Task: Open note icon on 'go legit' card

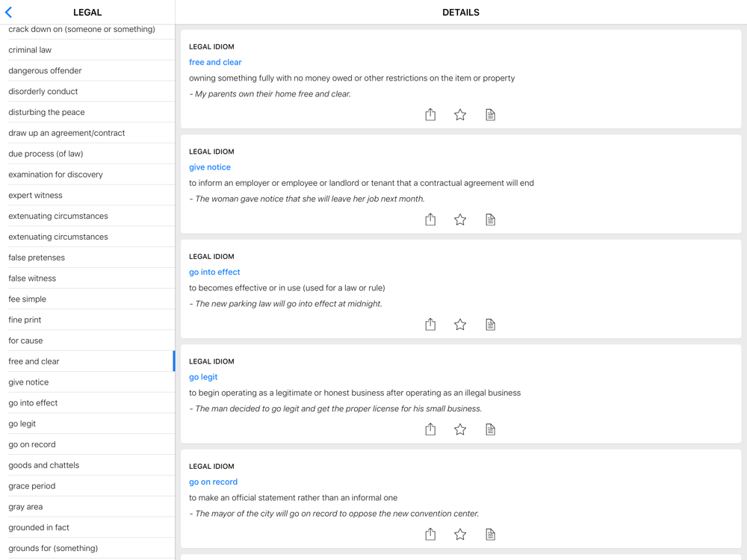Action: coord(490,429)
